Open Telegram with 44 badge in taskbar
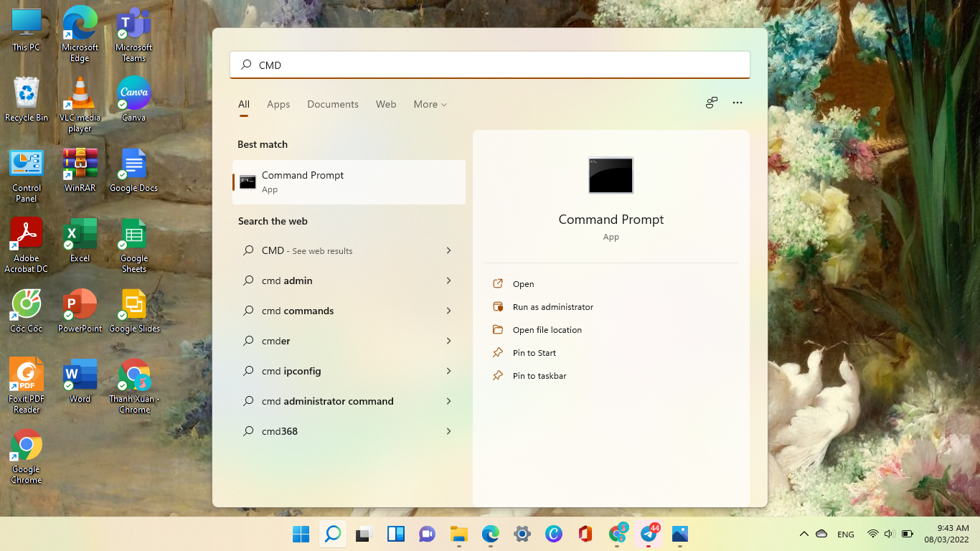The height and width of the screenshot is (551, 980). 649,534
